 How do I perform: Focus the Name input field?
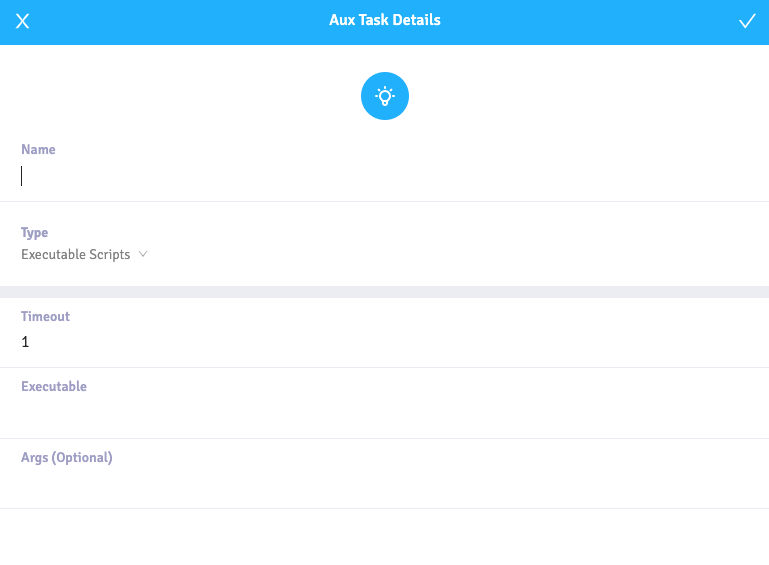[384, 176]
